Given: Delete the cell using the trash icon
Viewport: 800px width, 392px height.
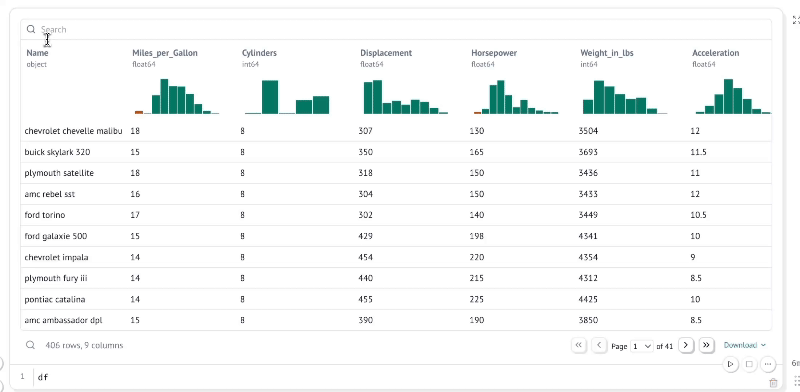Looking at the screenshot, I should point(773,382).
